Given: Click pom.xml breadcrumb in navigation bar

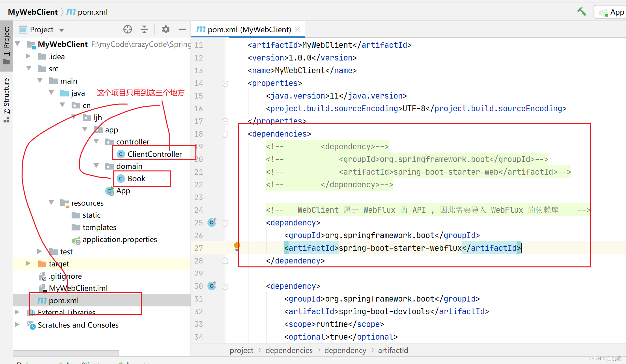Looking at the screenshot, I should 87,12.
